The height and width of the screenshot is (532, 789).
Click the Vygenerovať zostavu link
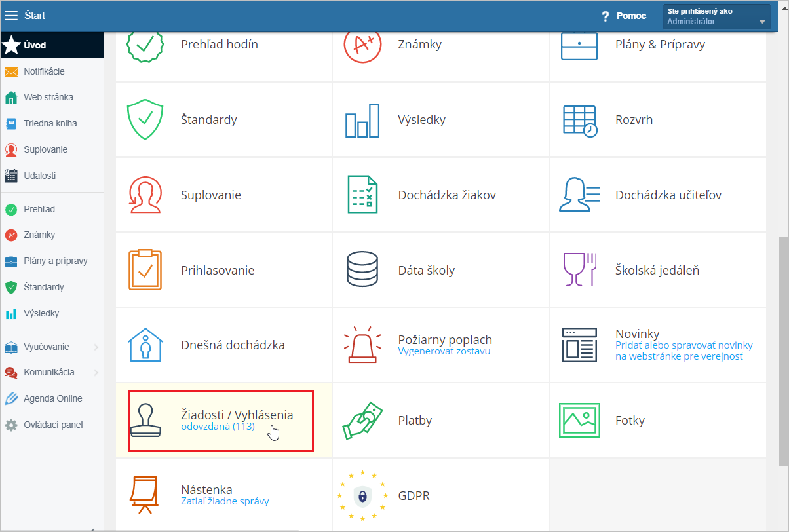pyautogui.click(x=444, y=351)
